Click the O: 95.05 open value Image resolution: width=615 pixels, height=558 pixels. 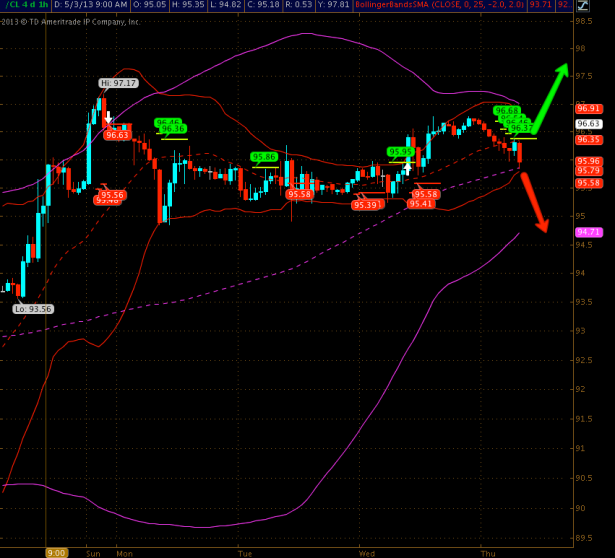149,5
